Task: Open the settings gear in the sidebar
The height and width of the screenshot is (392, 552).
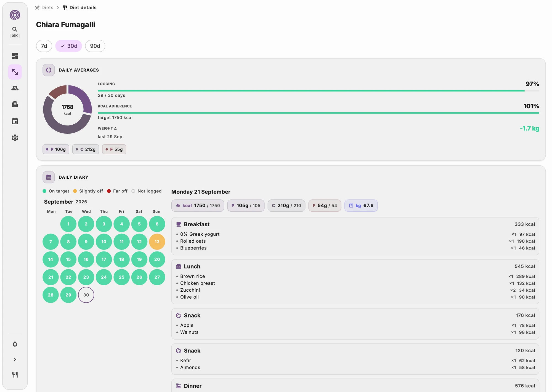Action: click(15, 138)
